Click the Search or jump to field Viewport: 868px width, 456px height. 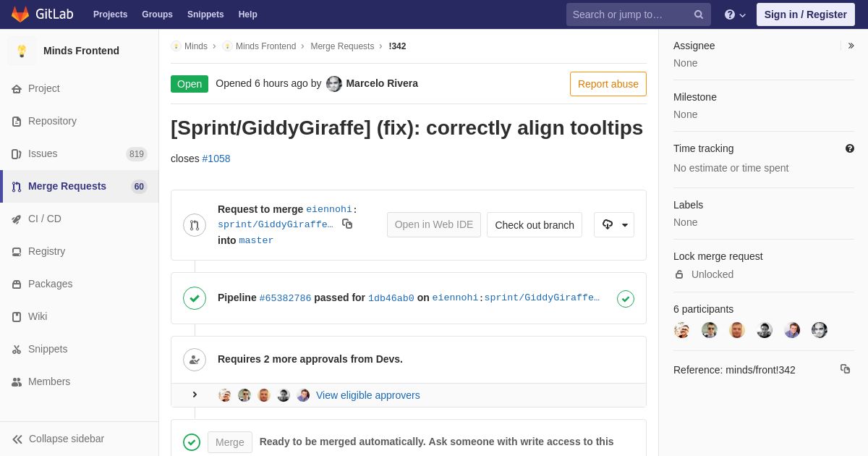629,14
